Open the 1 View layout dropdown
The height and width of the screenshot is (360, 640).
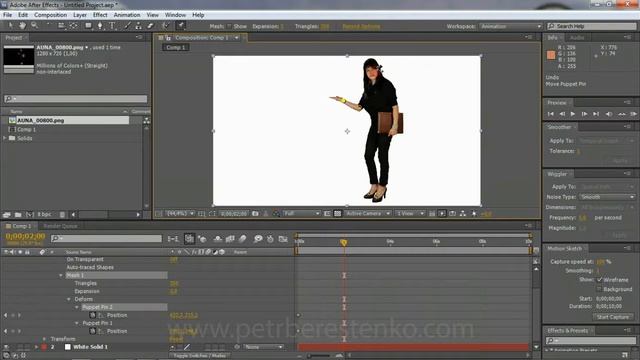(410, 213)
